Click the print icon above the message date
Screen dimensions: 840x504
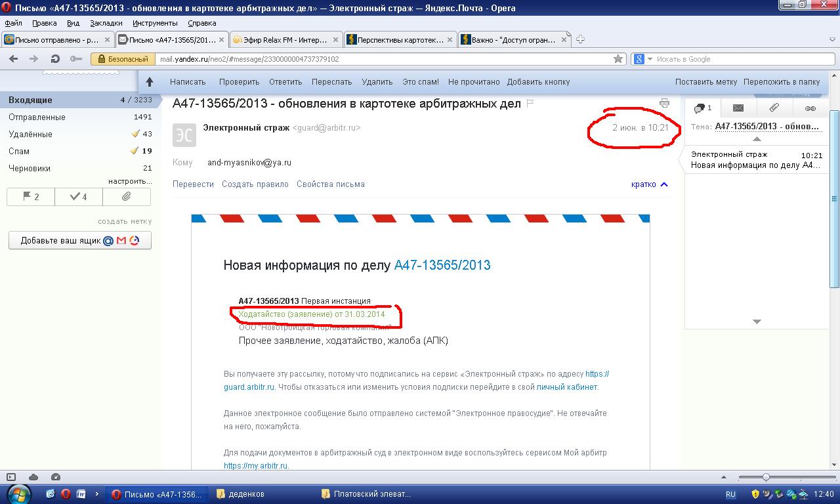pos(664,103)
